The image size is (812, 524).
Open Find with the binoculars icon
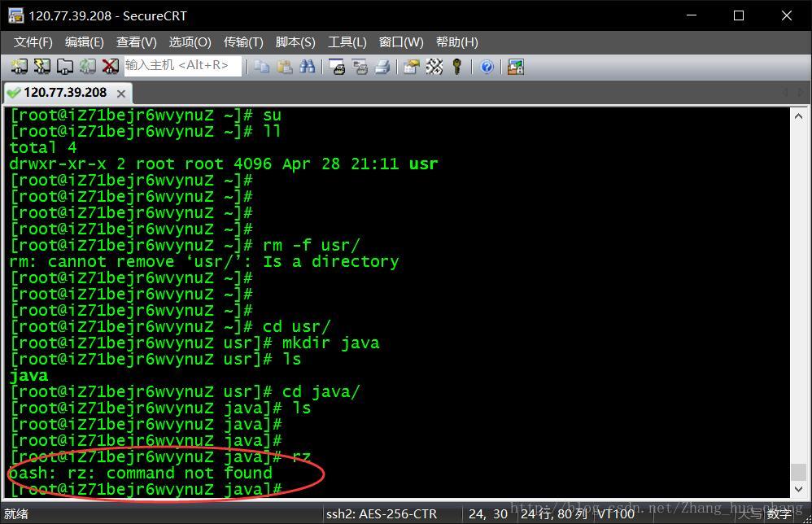[x=307, y=66]
